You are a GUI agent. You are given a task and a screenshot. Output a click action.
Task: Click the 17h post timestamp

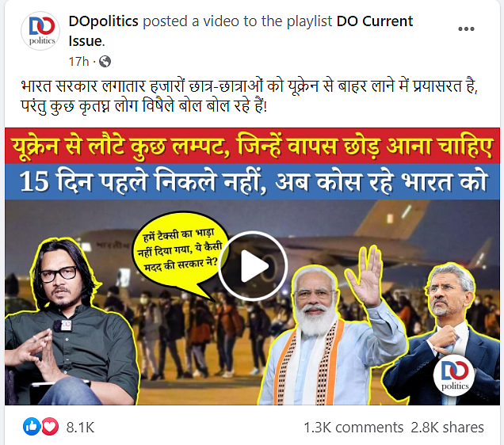(78, 61)
